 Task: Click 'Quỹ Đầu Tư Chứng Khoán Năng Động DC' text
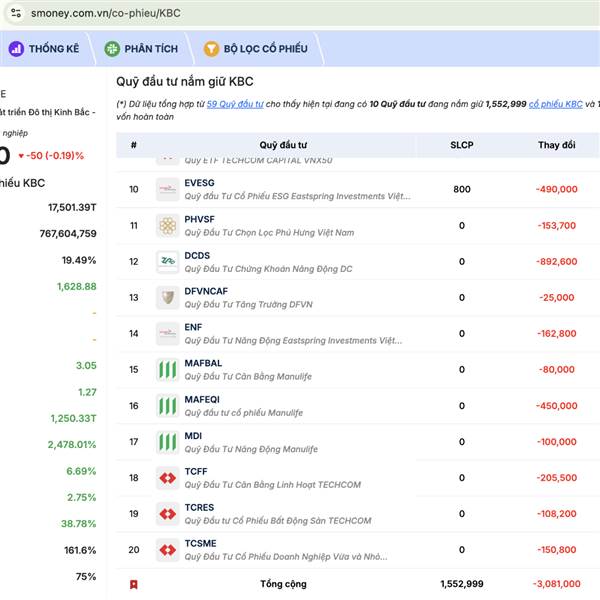tap(268, 269)
